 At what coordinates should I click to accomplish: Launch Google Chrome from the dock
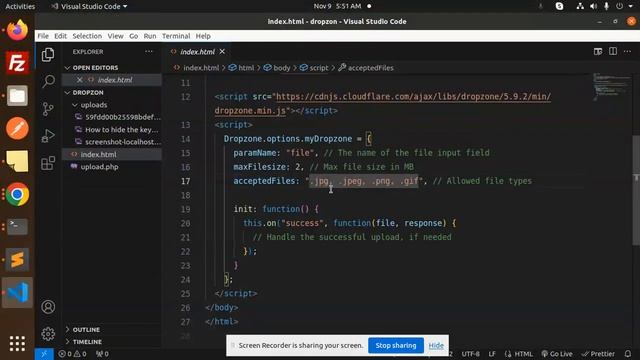click(17, 194)
